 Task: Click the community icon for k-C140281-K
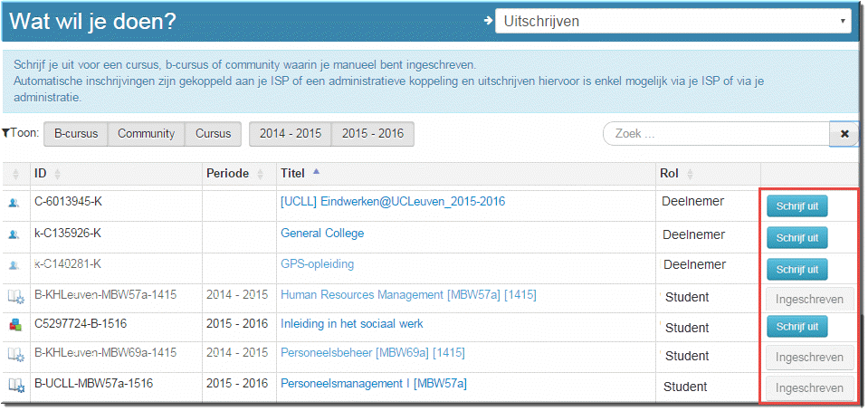[x=14, y=265]
